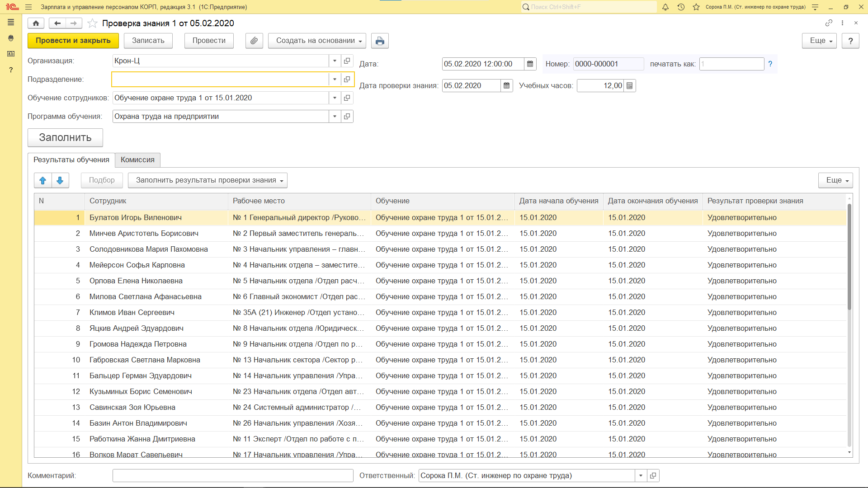Open calculator for study hours field

coord(629,86)
